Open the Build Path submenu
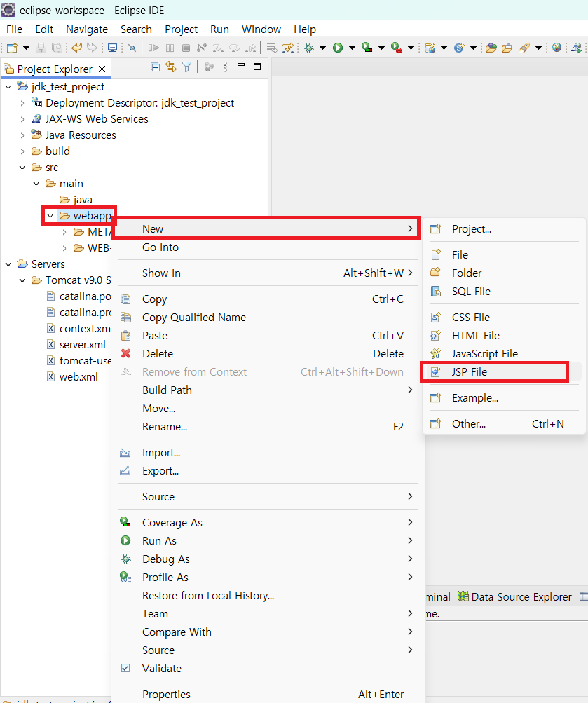 click(x=268, y=390)
